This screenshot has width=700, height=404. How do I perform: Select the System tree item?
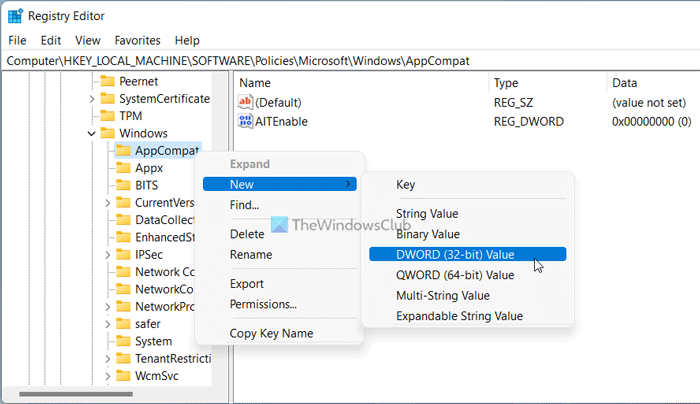click(153, 342)
